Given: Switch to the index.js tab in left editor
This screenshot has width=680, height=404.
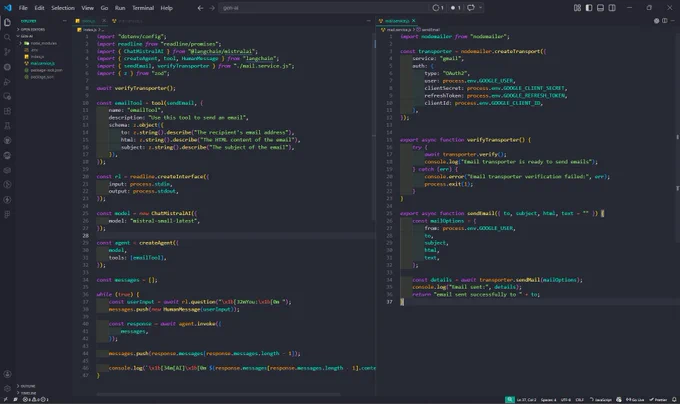Looking at the screenshot, I should tap(88, 21).
